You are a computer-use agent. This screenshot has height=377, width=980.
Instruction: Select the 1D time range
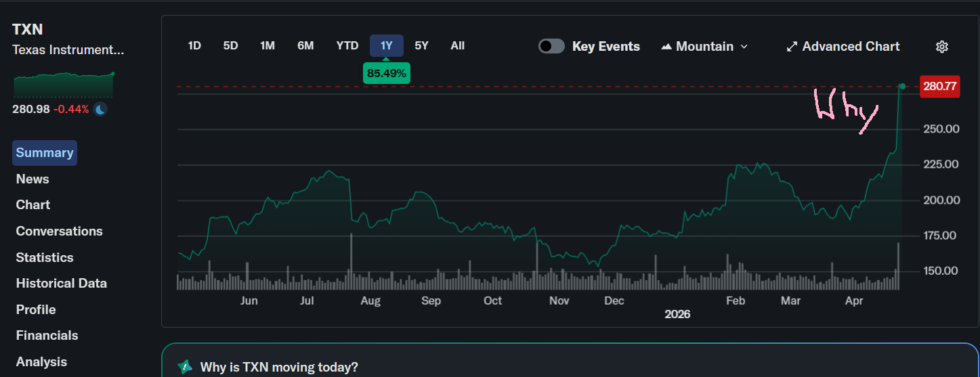(194, 46)
